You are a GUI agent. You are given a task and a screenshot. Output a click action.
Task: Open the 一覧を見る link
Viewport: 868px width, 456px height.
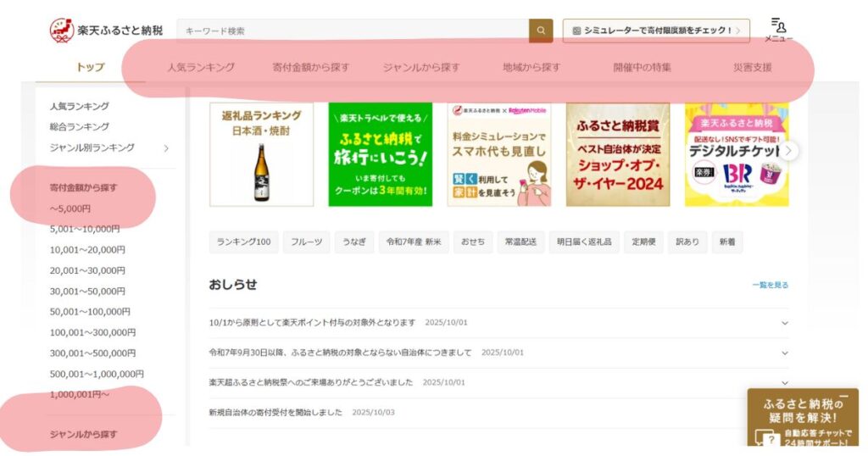(x=770, y=286)
